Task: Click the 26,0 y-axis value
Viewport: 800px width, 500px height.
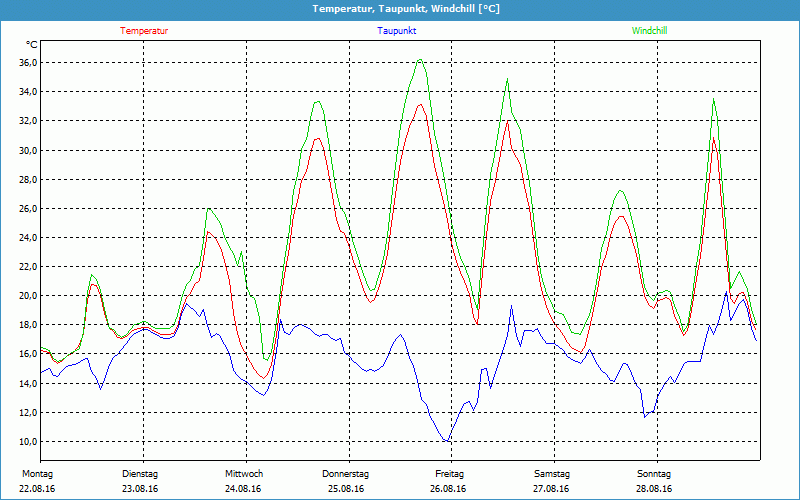Action: (x=27, y=209)
